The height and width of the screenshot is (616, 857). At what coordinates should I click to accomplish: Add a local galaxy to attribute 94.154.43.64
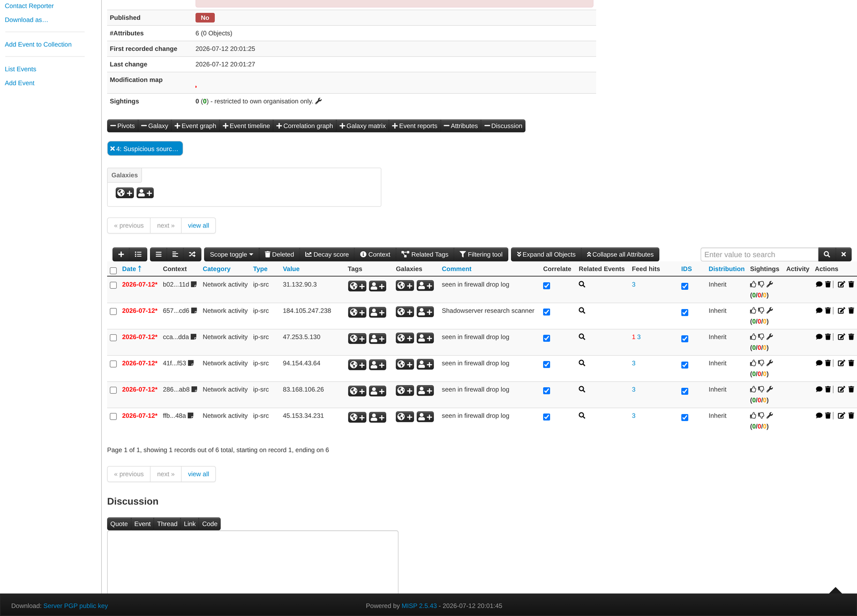(x=425, y=364)
